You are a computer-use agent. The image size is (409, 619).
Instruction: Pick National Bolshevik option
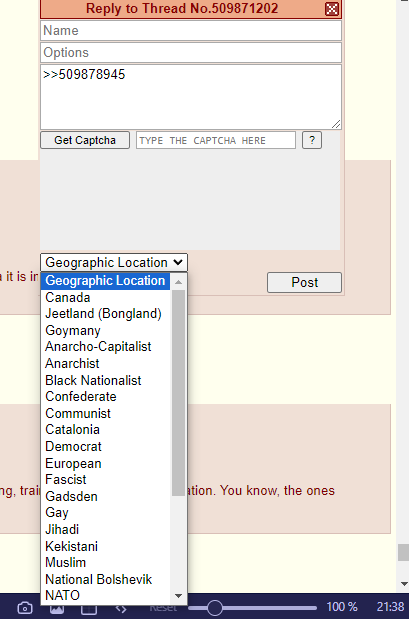pyautogui.click(x=105, y=579)
